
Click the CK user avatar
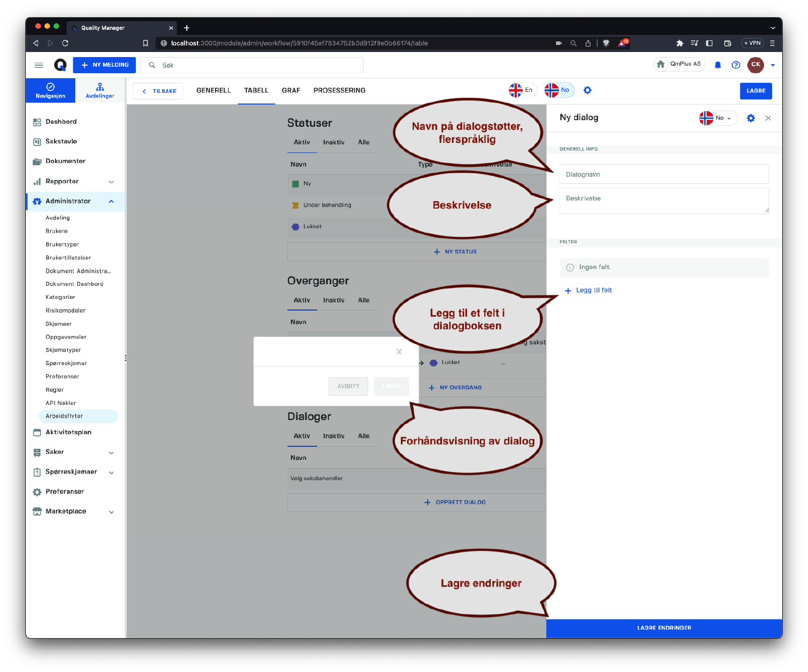coord(755,65)
